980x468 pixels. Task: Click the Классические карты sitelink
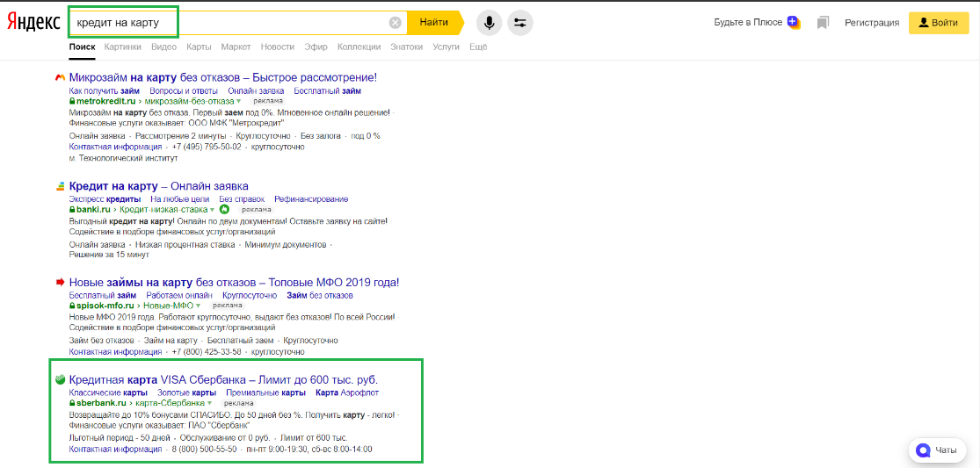(108, 393)
